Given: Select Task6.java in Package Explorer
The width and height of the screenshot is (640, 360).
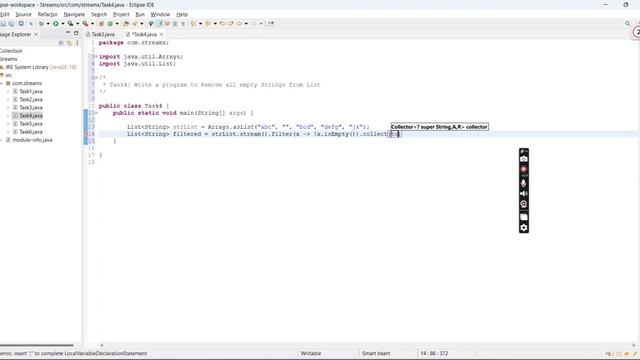Looking at the screenshot, I should click(x=31, y=132).
